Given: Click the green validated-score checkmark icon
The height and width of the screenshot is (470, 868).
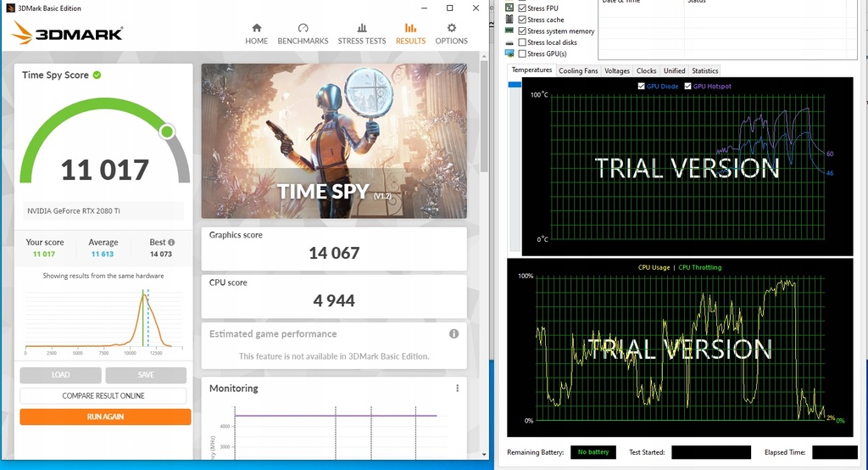Looking at the screenshot, I should (x=97, y=75).
